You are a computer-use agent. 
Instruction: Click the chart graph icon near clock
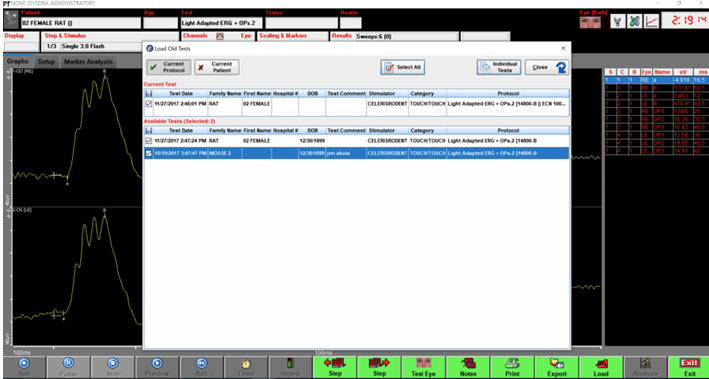pyautogui.click(x=652, y=21)
